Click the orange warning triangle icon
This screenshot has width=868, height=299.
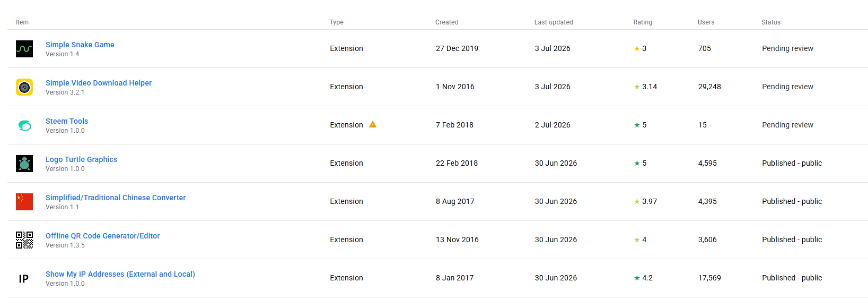[x=373, y=124]
